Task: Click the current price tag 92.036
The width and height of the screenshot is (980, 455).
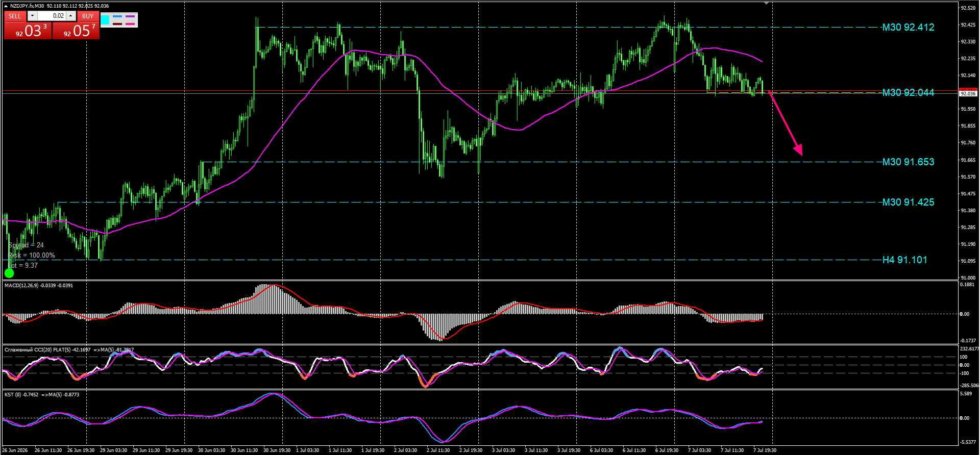Action: (x=968, y=94)
